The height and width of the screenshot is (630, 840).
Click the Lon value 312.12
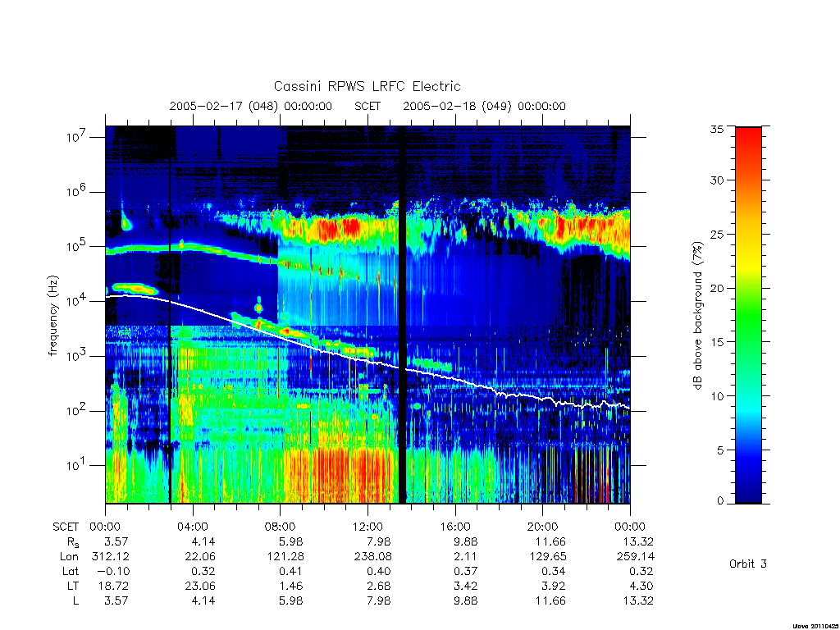(111, 557)
